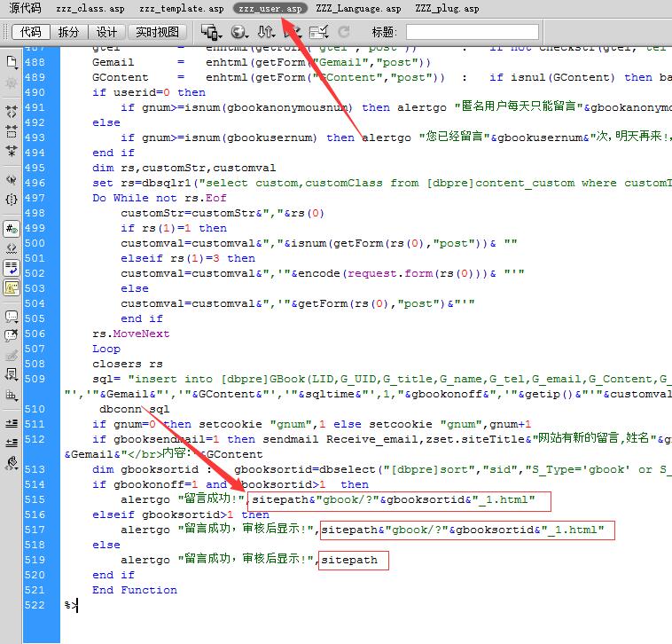Open the Multiscreen preview dropdown

coord(212,33)
